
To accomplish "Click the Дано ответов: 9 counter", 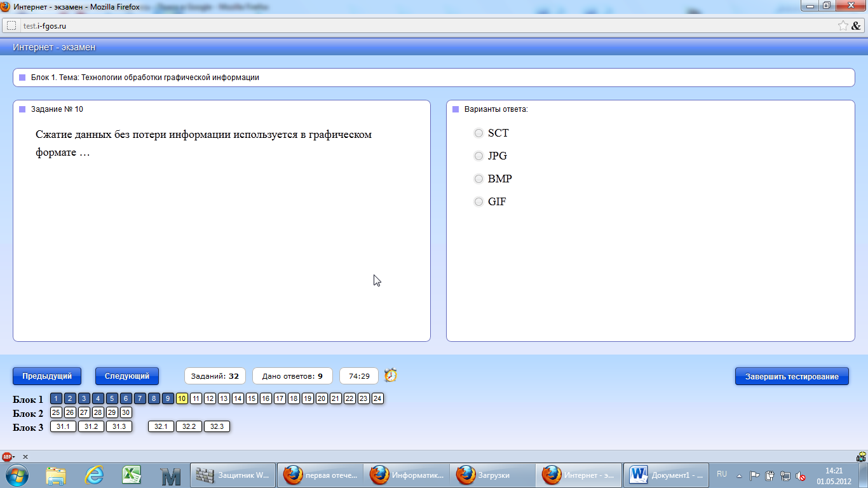I will pyautogui.click(x=292, y=376).
